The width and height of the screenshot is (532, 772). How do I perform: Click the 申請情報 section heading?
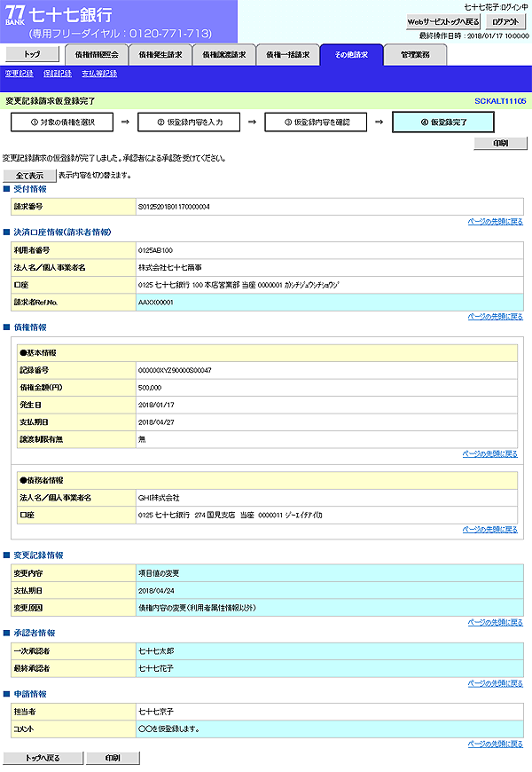click(x=30, y=694)
